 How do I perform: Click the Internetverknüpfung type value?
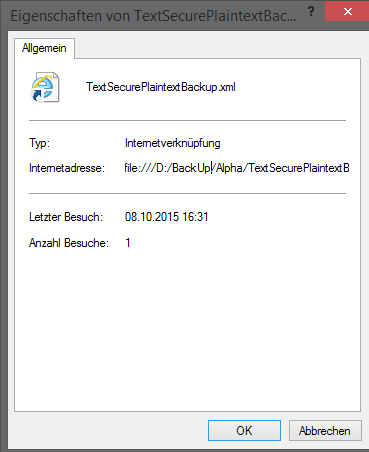point(172,143)
